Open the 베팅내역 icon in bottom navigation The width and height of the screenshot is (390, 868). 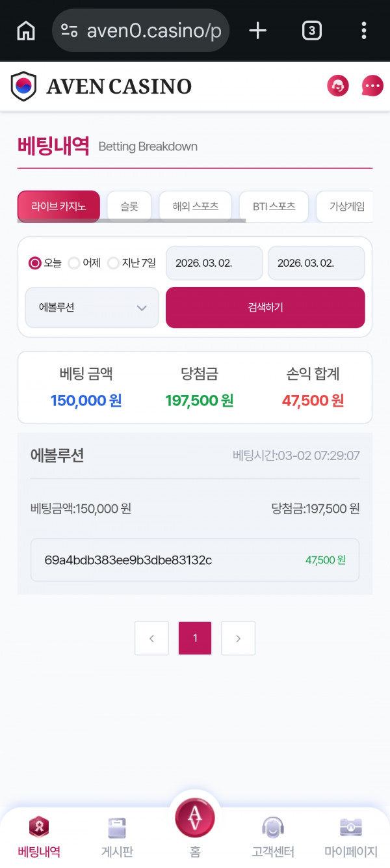click(x=38, y=836)
